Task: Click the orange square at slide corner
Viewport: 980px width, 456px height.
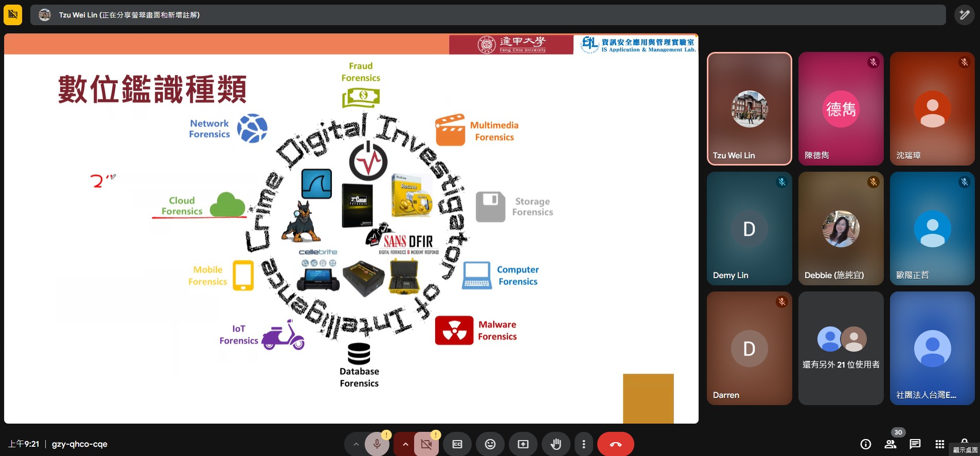Action: [x=648, y=398]
